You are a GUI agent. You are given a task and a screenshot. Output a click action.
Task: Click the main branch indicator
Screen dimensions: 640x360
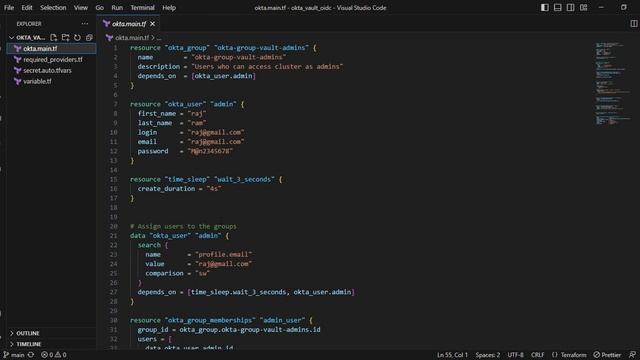tap(14, 355)
